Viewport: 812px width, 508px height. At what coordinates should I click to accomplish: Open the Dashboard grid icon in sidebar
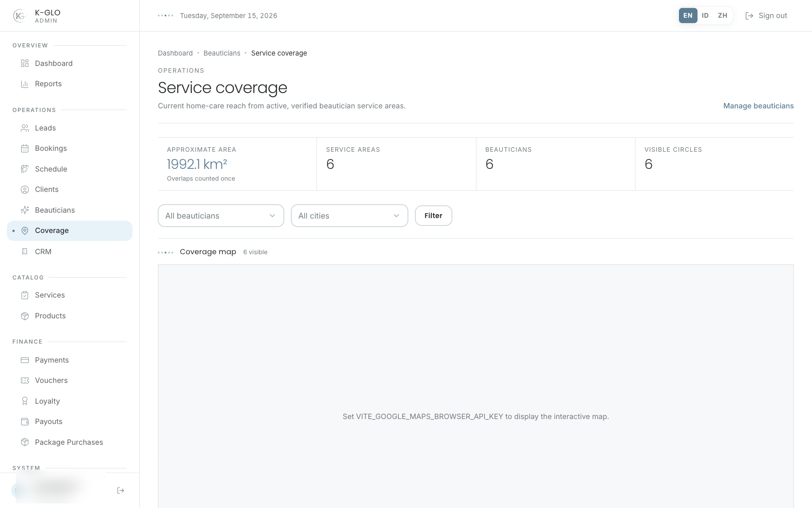pyautogui.click(x=25, y=63)
